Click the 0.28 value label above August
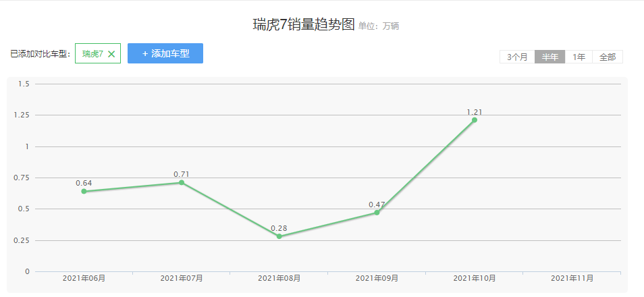 pyautogui.click(x=279, y=228)
